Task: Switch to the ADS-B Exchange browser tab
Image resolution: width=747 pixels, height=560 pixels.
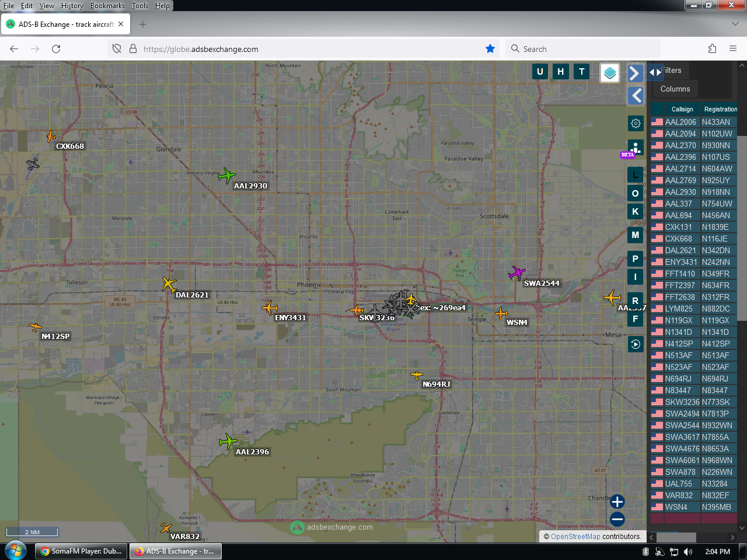Action: coord(65,24)
